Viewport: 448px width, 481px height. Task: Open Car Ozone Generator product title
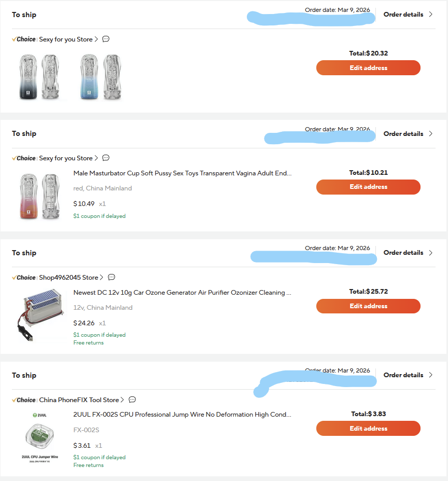pos(182,293)
